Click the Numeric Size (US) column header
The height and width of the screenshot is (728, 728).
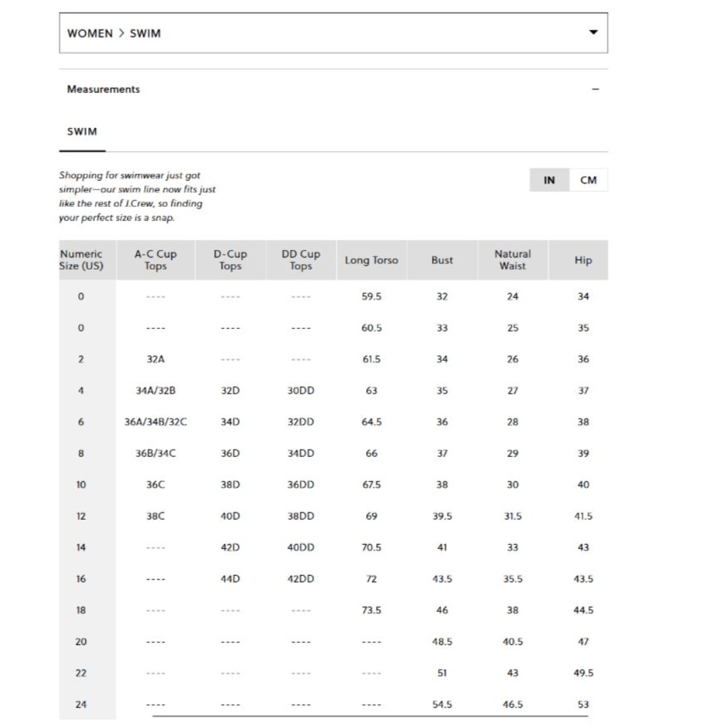(x=82, y=260)
